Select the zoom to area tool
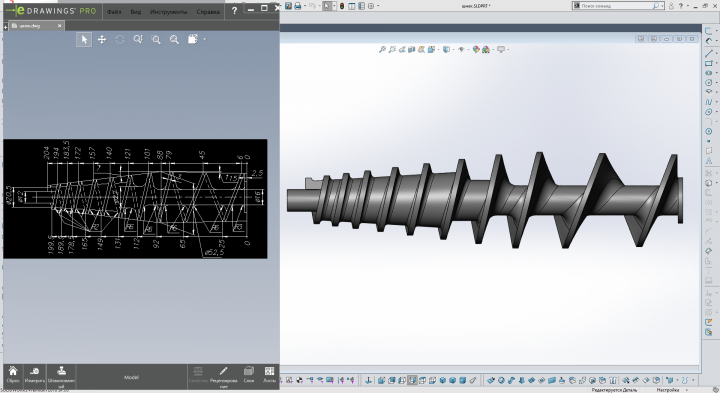This screenshot has height=393, width=720. click(156, 39)
